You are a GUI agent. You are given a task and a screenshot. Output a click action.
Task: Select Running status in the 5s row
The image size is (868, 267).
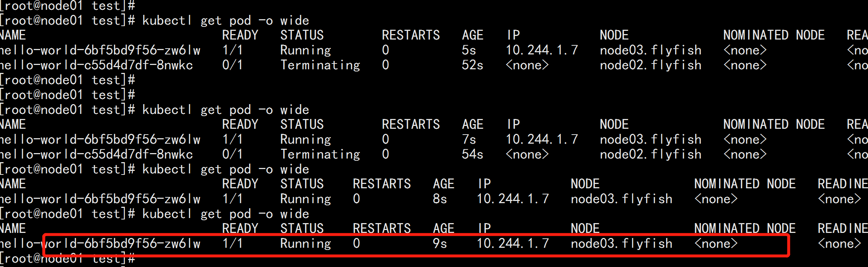click(x=306, y=50)
